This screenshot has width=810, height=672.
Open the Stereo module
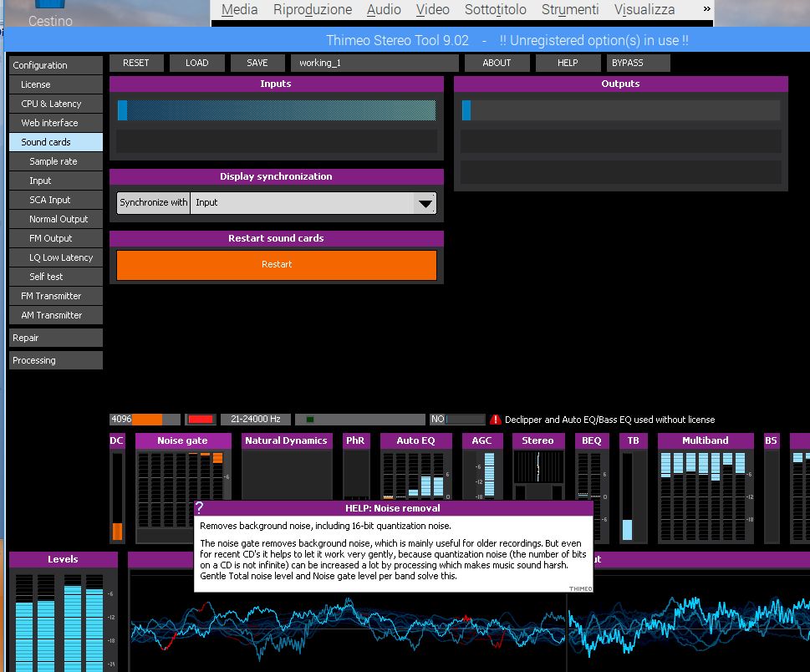click(x=537, y=440)
